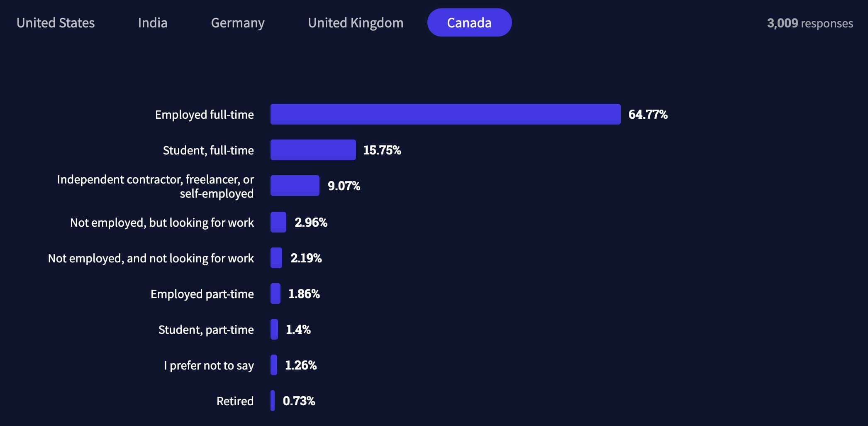Click the selected Canada tab

(x=469, y=23)
